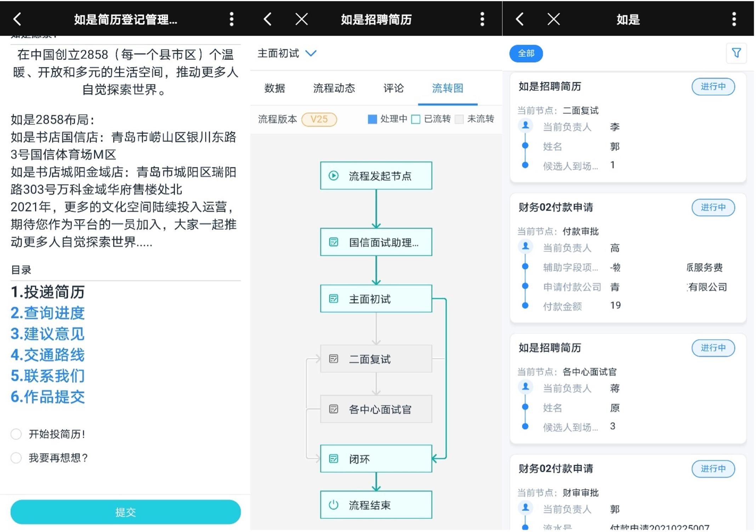Click form icon on 主面初试 node
The width and height of the screenshot is (756, 532).
click(334, 299)
